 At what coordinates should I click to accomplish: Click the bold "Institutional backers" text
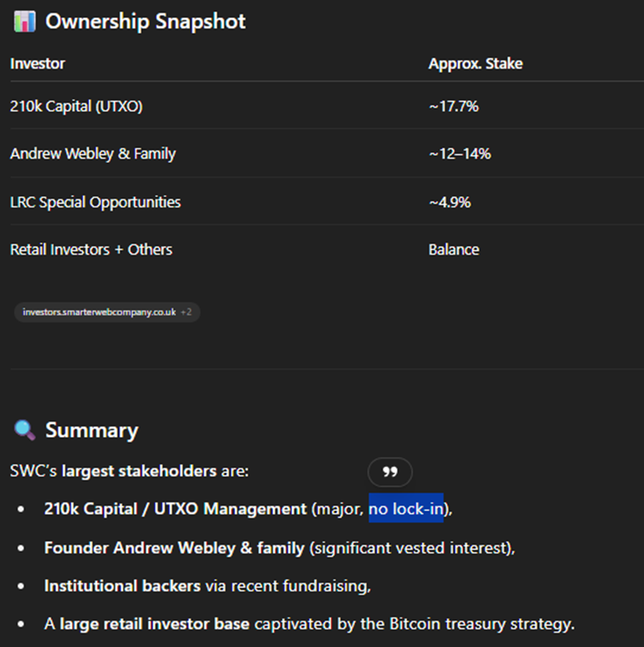[x=122, y=586]
